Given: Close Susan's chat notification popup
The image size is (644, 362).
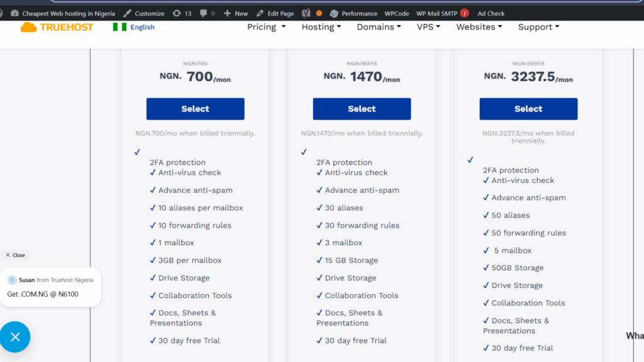Looking at the screenshot, I should 14,255.
